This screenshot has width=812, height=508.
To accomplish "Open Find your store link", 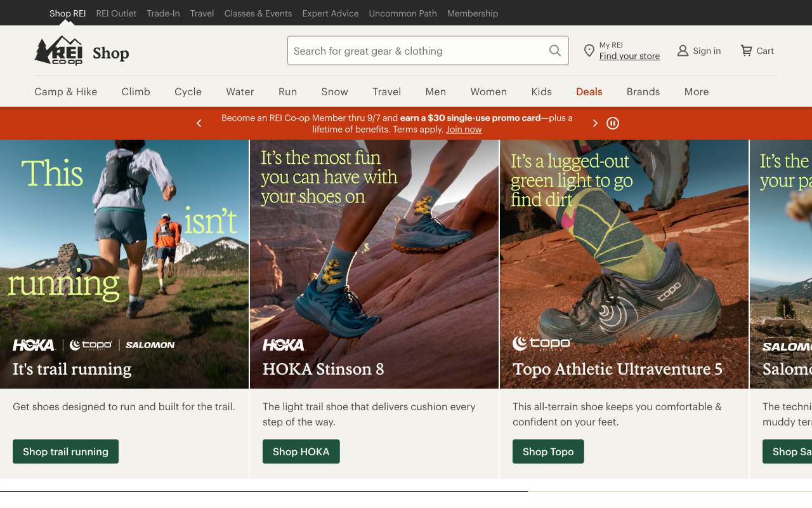I will 629,56.
